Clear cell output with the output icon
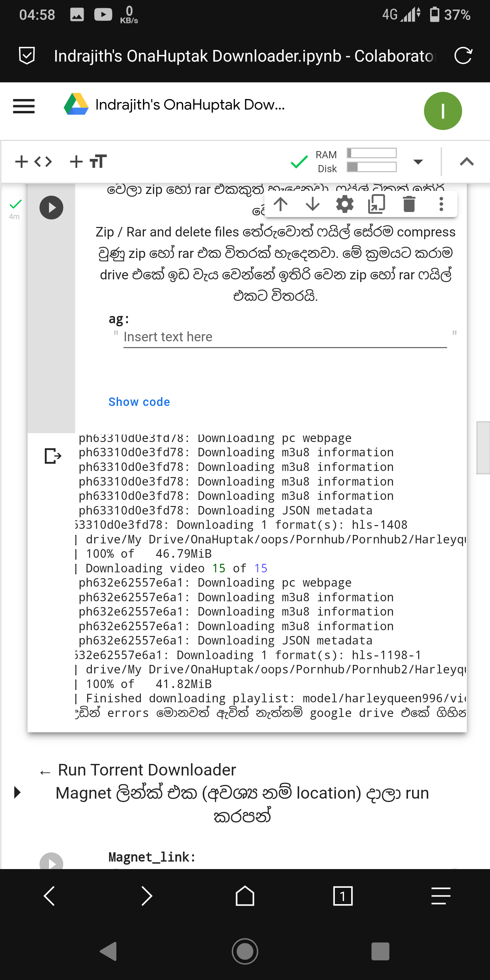The image size is (490, 980). click(x=53, y=456)
